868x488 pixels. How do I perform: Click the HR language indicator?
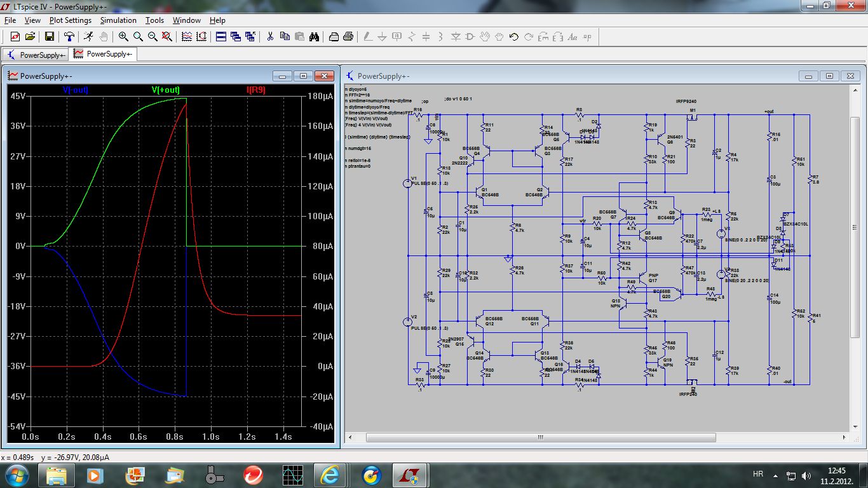coord(758,475)
